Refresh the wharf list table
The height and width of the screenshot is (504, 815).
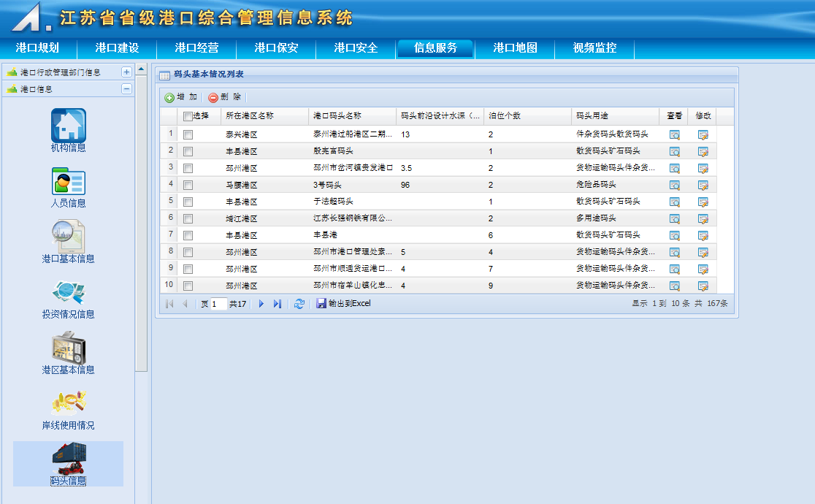[299, 304]
